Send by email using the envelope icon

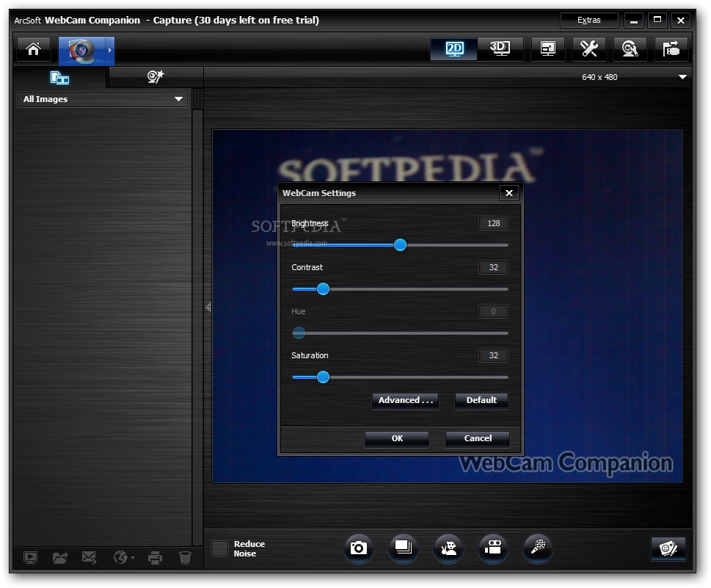point(89,558)
